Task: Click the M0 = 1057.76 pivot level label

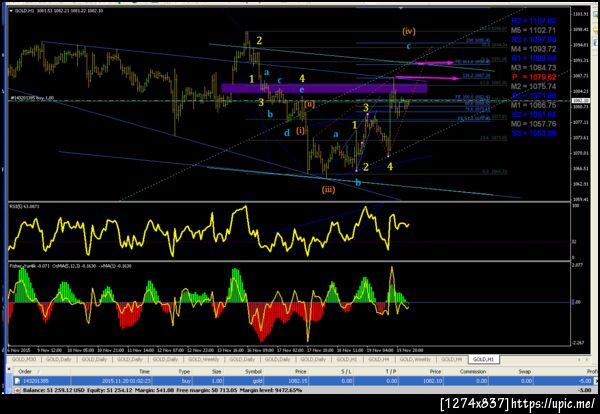Action: [x=533, y=124]
